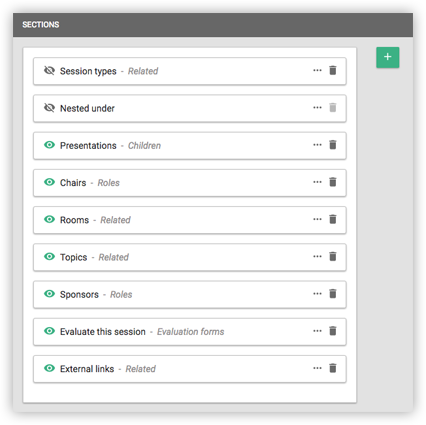Image resolution: width=426 pixels, height=425 pixels.
Task: Hide the Presentations section
Action: (x=49, y=145)
